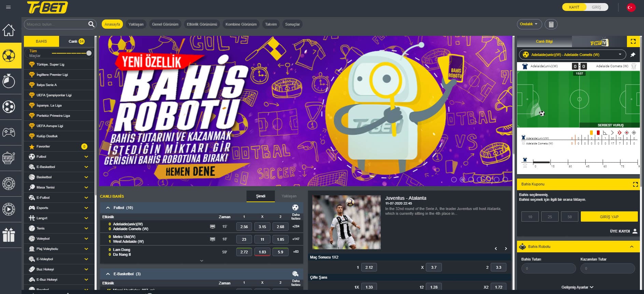Open stream icon for Metro Utd(W) match
644x294 pixels.
(212, 239)
